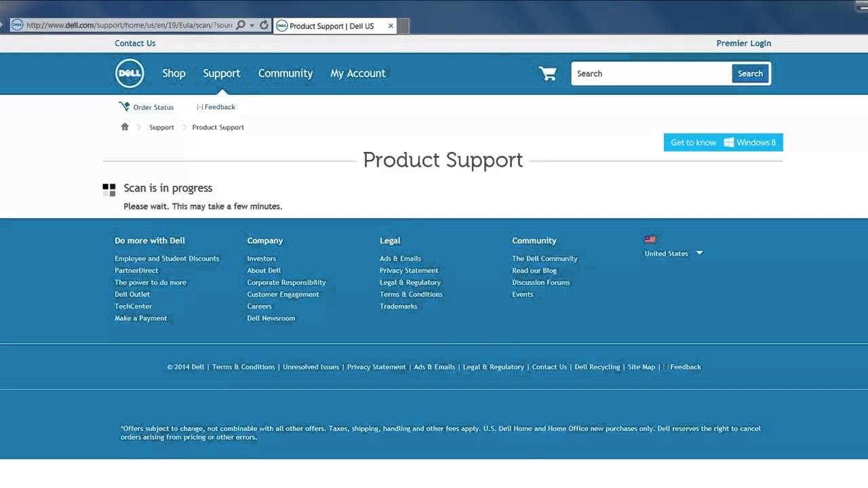The width and height of the screenshot is (868, 488).
Task: Click the blue Search button
Action: pyautogui.click(x=750, y=73)
